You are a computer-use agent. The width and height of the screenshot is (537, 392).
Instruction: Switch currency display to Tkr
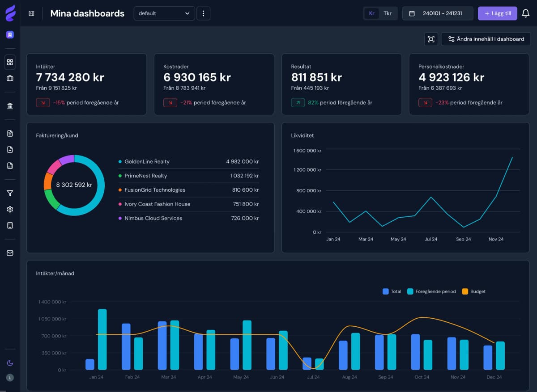click(388, 13)
